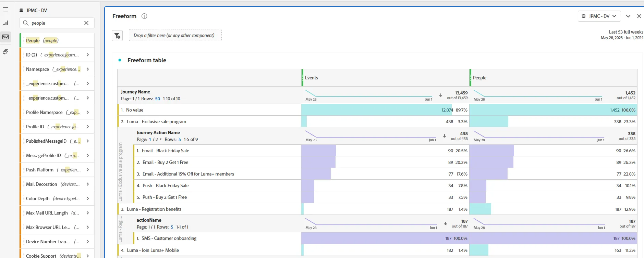Change Journey Action Name rows count 5
Screen dimensions: 644x258
(x=180, y=139)
